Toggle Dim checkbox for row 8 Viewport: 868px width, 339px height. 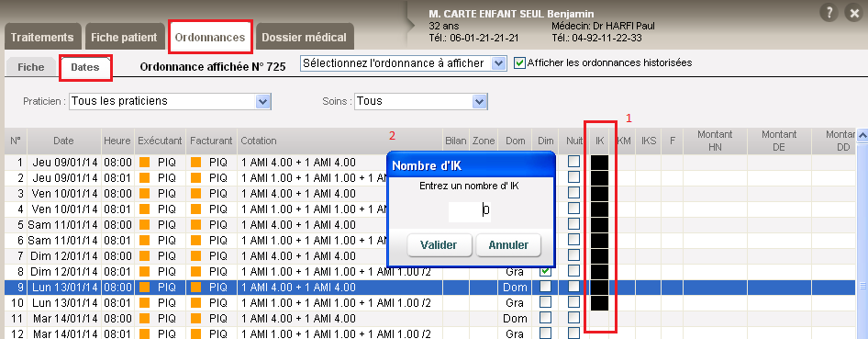(x=545, y=271)
